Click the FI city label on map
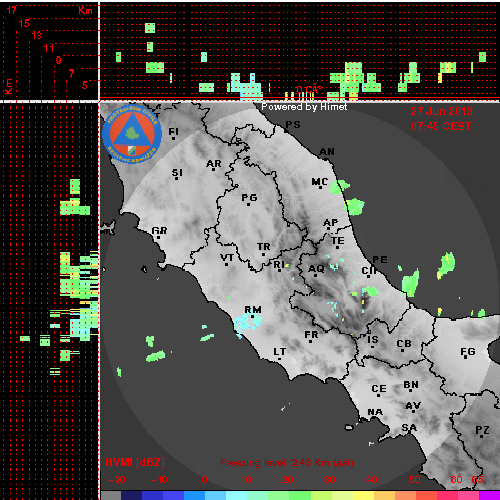This screenshot has height=500, width=500. pos(174,132)
